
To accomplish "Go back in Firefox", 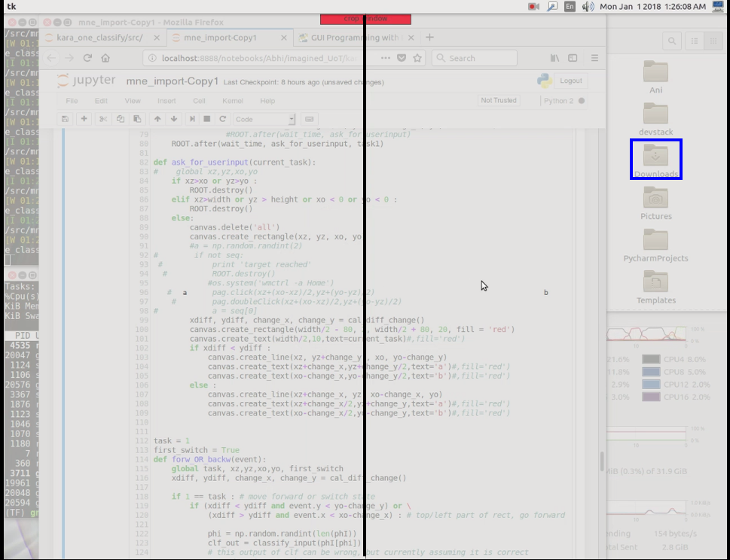I will (50, 58).
